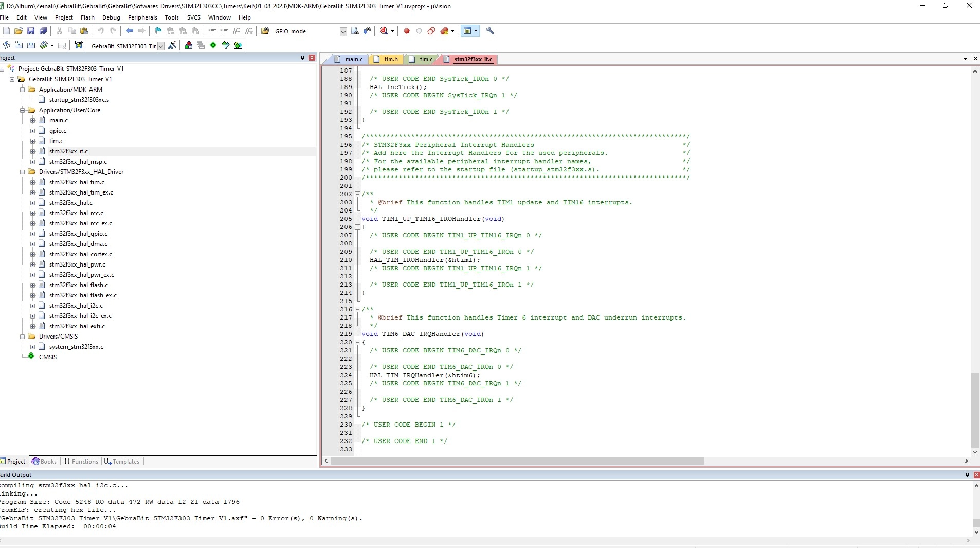
Task: Download to flash with the LOAD icon
Action: (79, 45)
